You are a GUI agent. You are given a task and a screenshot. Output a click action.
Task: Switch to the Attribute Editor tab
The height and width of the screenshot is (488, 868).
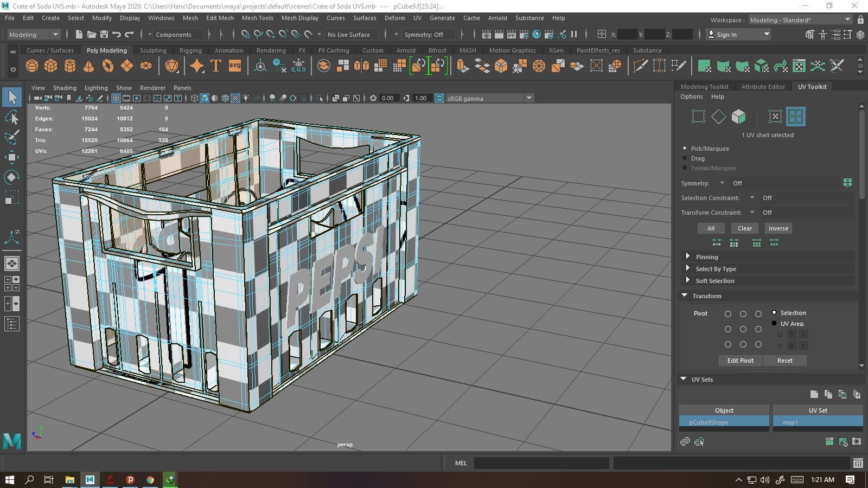763,87
